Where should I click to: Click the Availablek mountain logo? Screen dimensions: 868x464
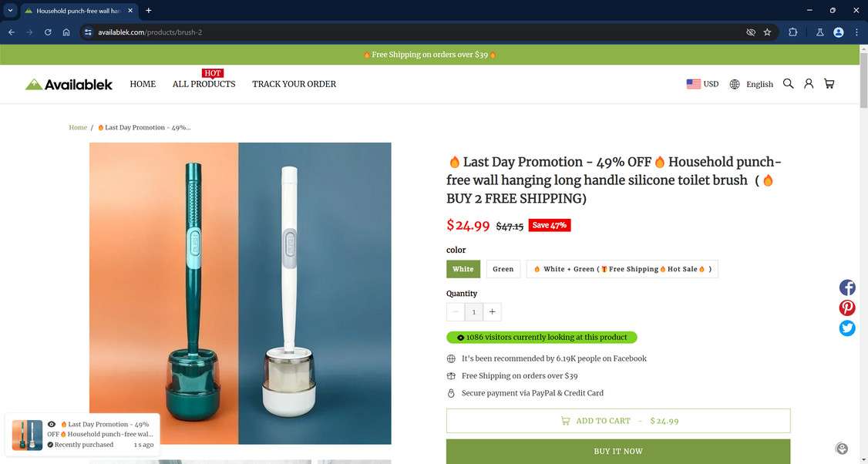click(x=69, y=84)
